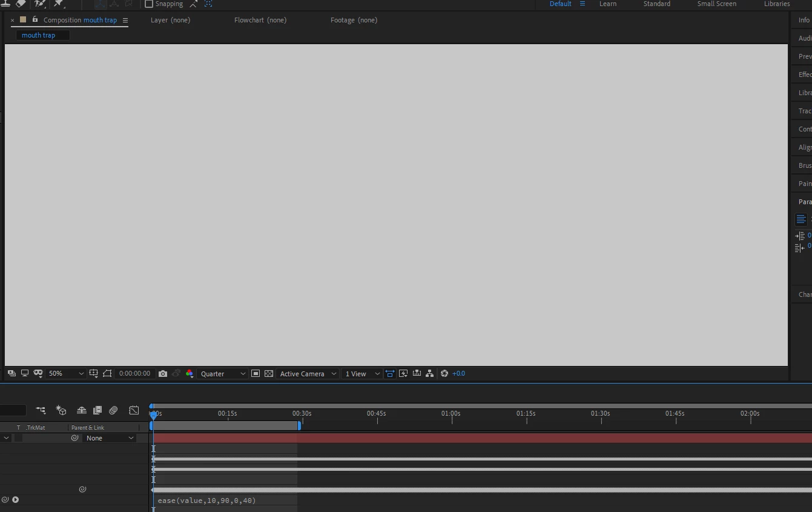The image size is (812, 512).
Task: Open the Active Camera dropdown
Action: point(308,374)
